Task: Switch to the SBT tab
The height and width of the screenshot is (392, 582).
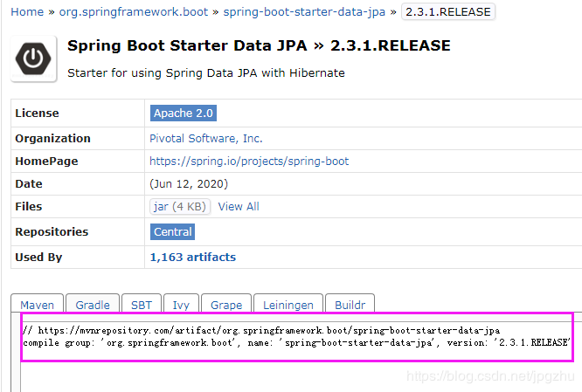Action: point(141,305)
